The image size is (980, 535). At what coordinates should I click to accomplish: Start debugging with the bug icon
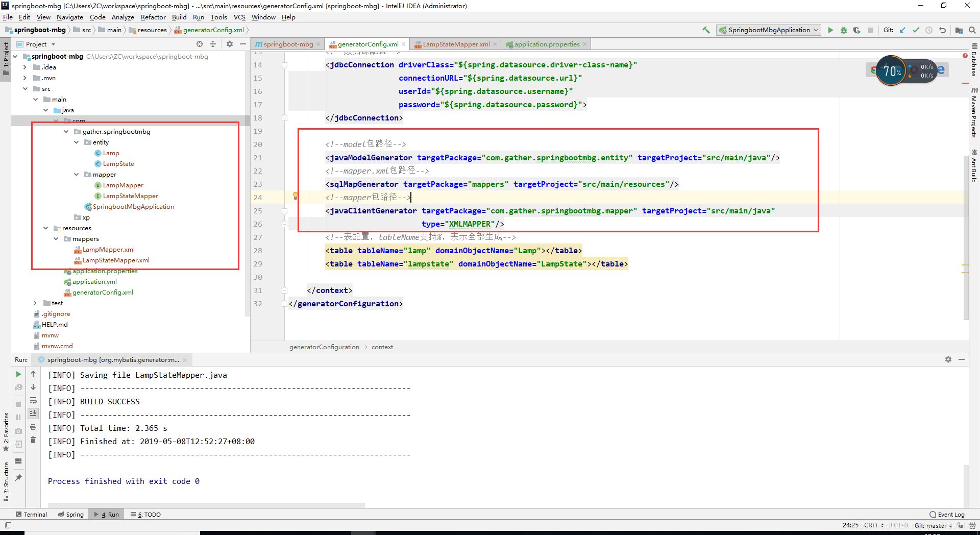pos(844,30)
